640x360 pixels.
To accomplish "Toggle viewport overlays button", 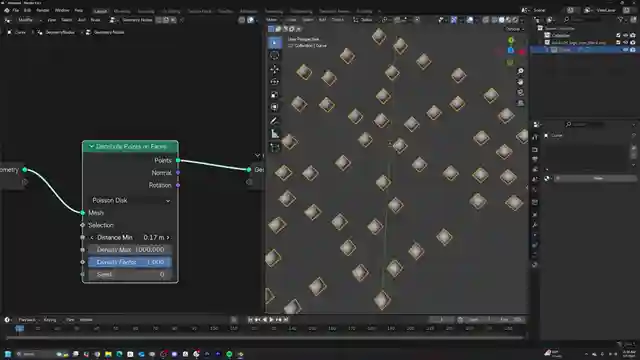I will 470,20.
